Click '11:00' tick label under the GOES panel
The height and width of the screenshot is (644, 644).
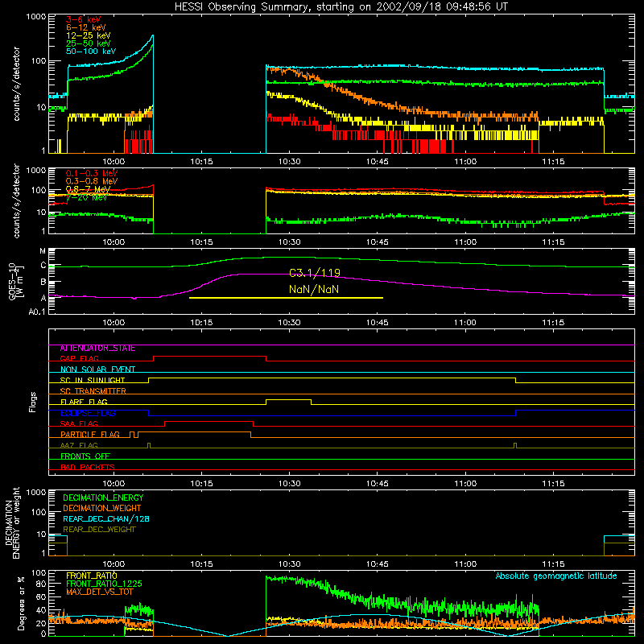point(465,323)
